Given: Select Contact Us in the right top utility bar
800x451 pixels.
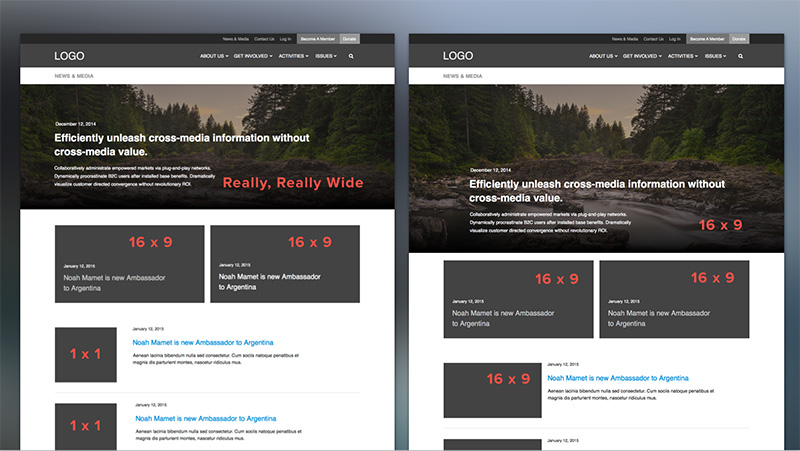Looking at the screenshot, I should click(653, 38).
